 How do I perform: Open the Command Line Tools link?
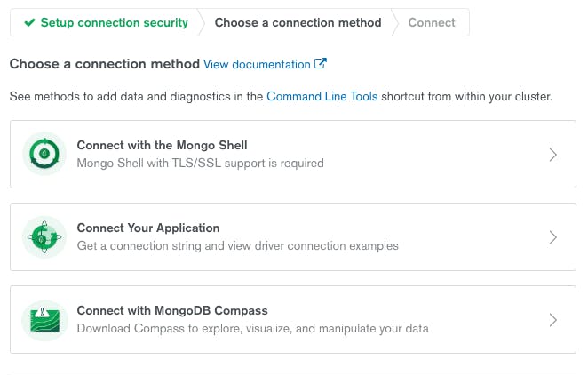322,96
